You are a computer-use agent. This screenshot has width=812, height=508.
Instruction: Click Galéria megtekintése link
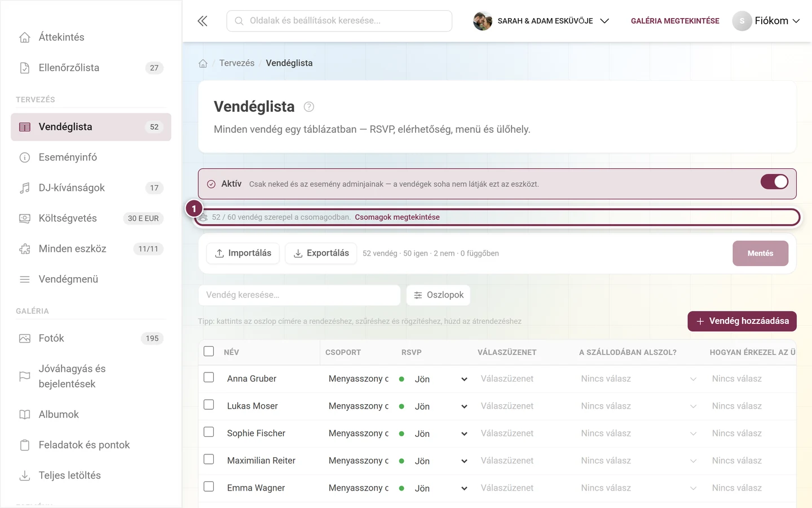click(675, 21)
